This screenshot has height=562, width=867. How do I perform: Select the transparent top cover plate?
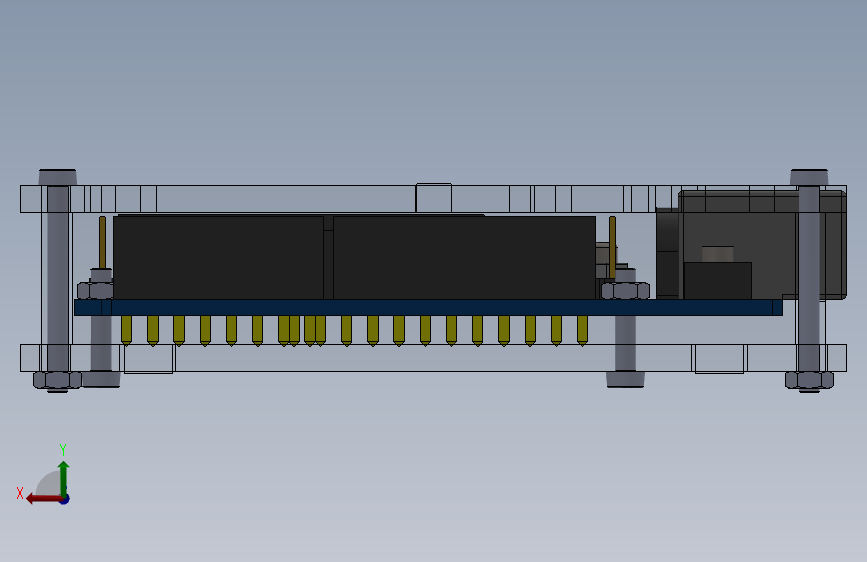(x=433, y=199)
